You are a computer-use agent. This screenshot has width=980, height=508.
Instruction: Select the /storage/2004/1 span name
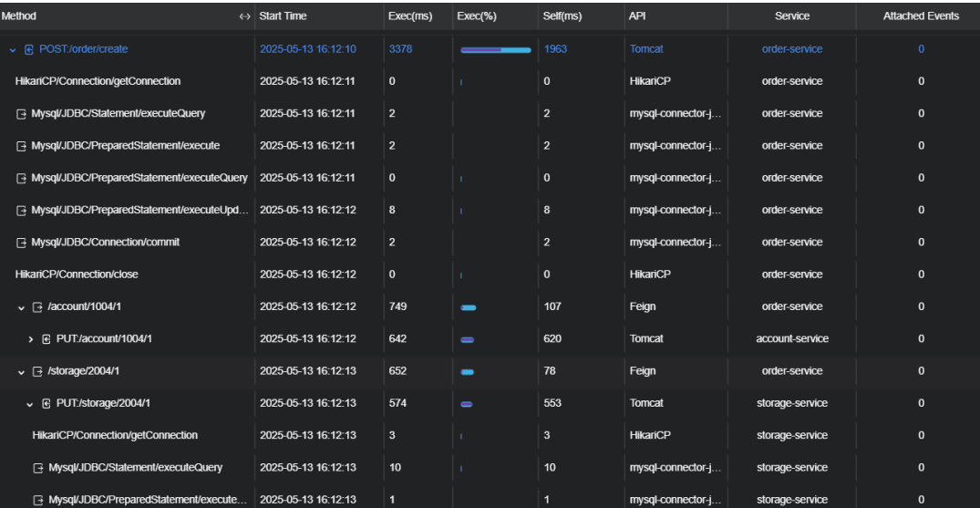tap(83, 371)
